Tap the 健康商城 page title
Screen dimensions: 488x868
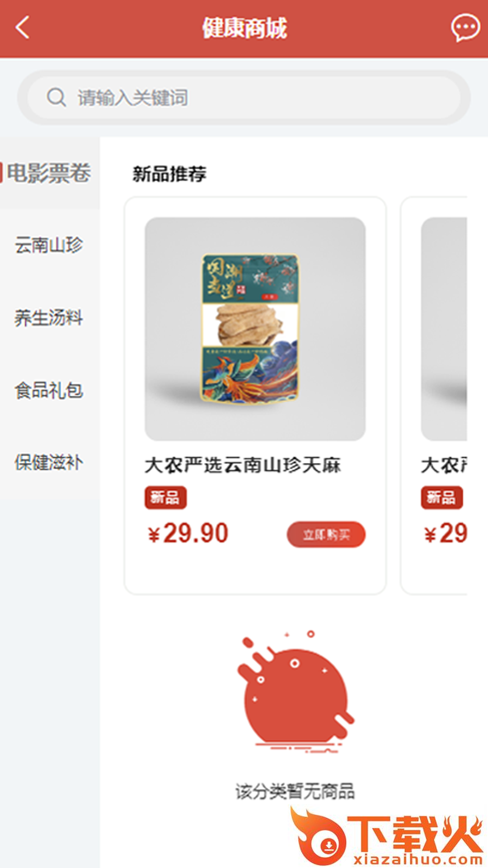tap(244, 28)
